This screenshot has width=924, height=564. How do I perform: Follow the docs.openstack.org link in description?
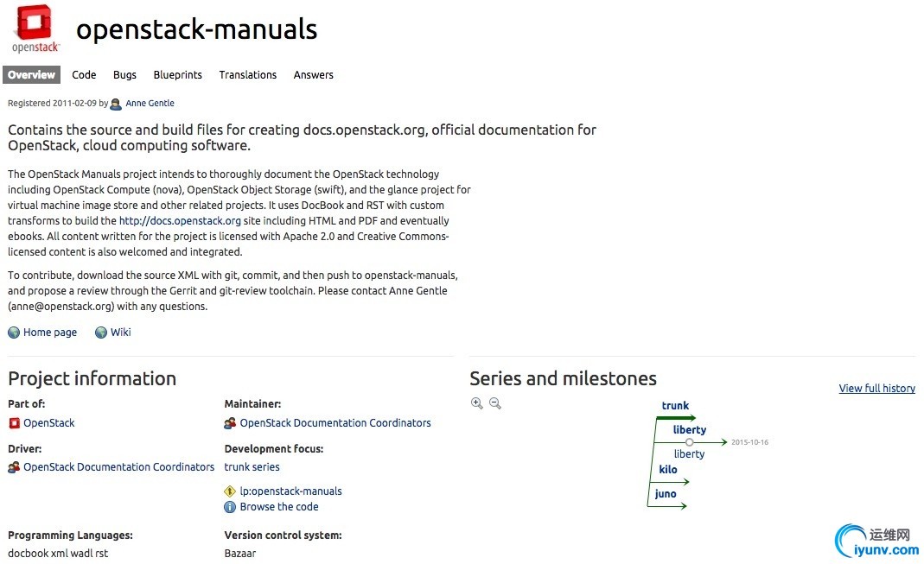(180, 221)
